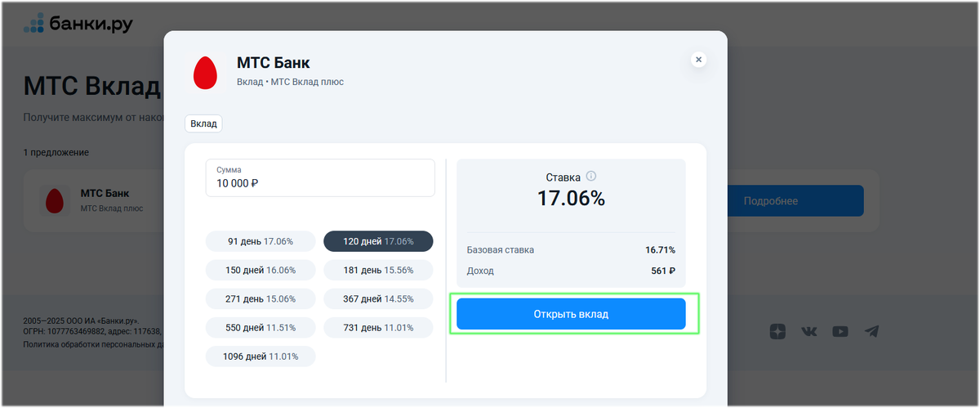The width and height of the screenshot is (980, 408).
Task: Click the 17.06% rate value
Action: pos(571,198)
